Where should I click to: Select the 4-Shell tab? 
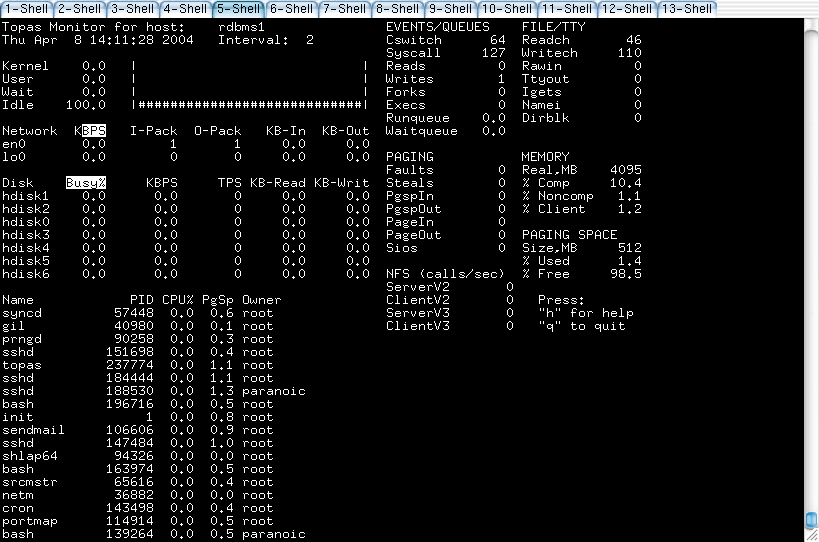tap(185, 8)
